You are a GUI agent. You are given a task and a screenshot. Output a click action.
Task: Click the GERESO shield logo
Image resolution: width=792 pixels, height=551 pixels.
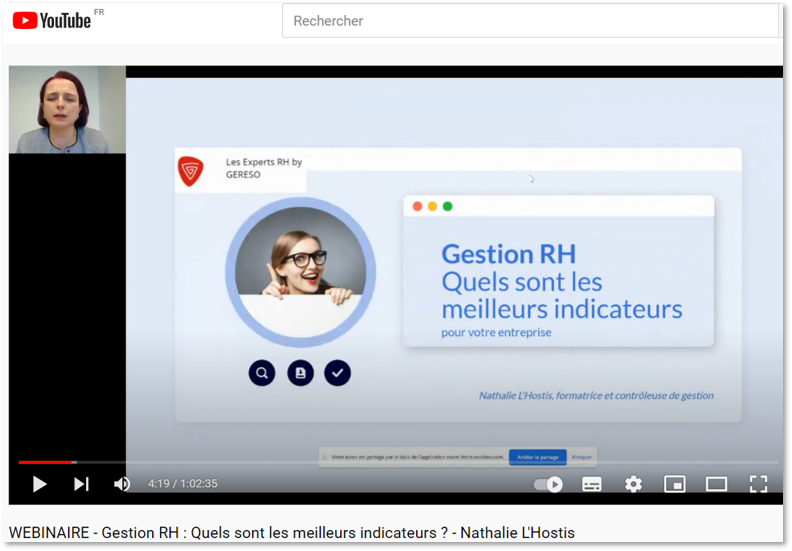tap(190, 171)
